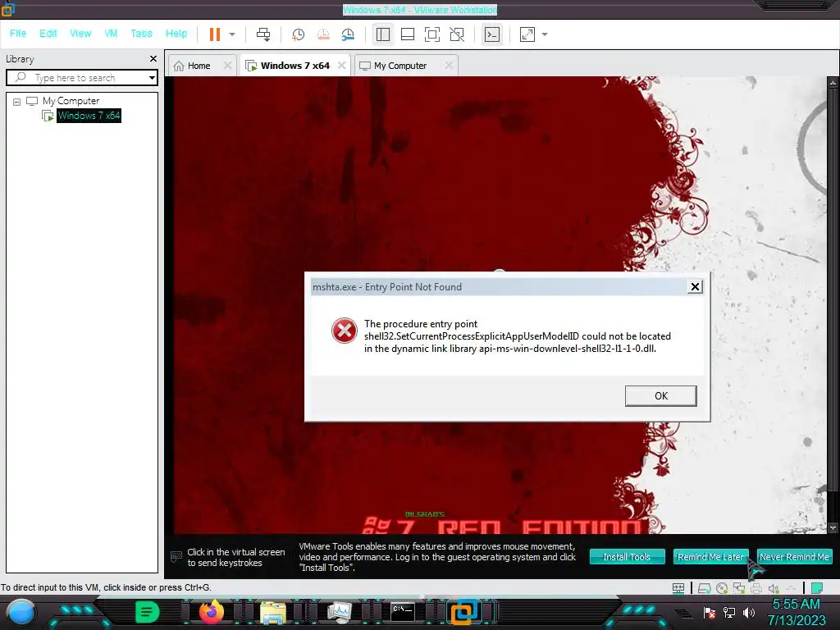Viewport: 840px width, 630px height.
Task: Open the host Start orb
Action: pos(22,613)
